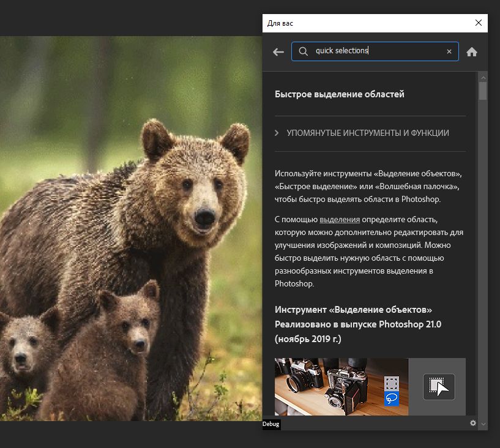
Task: Click the magnifying glass icon in the search field
Action: (x=302, y=51)
